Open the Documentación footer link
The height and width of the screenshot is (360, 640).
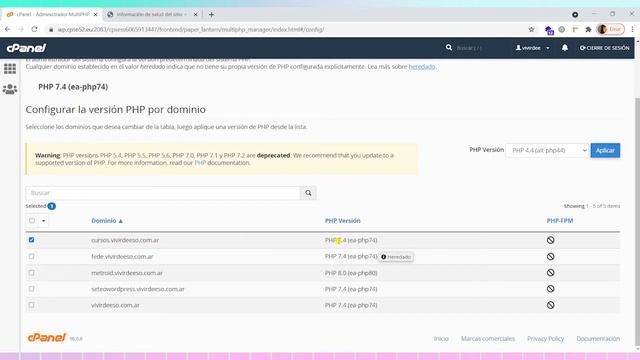pos(598,339)
